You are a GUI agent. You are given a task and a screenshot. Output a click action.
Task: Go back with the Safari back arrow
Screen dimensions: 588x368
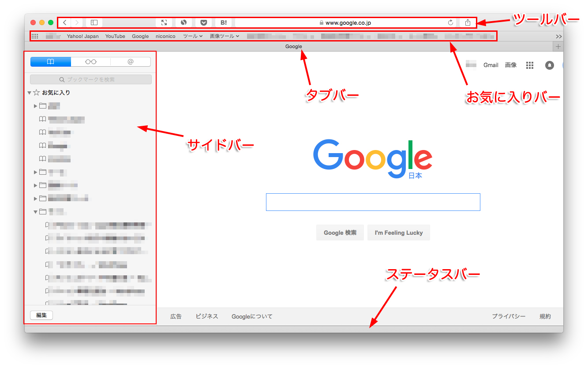click(65, 23)
